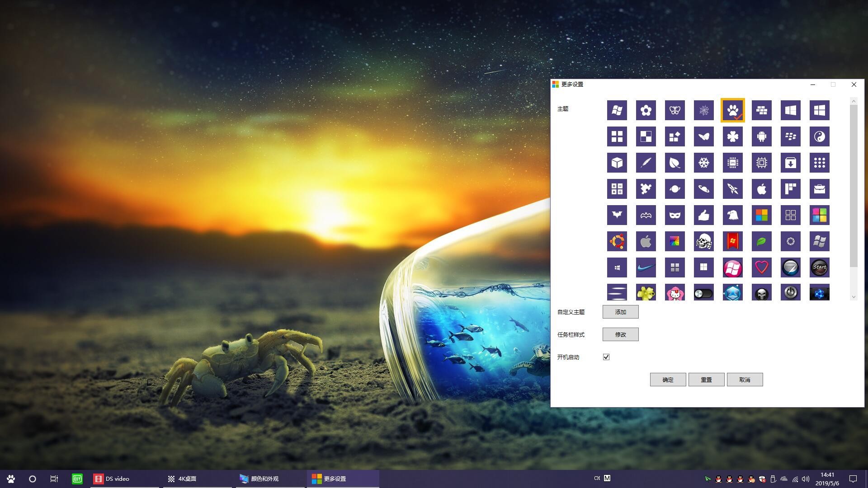
Task: Uncheck the 开机启动 startup checkbox
Action: click(606, 357)
